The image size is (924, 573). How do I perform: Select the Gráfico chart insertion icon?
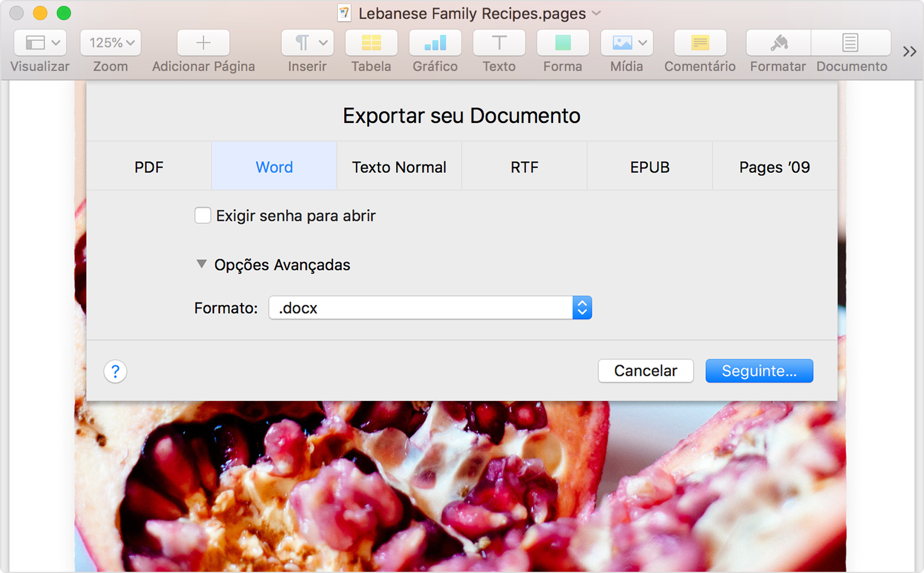[435, 43]
